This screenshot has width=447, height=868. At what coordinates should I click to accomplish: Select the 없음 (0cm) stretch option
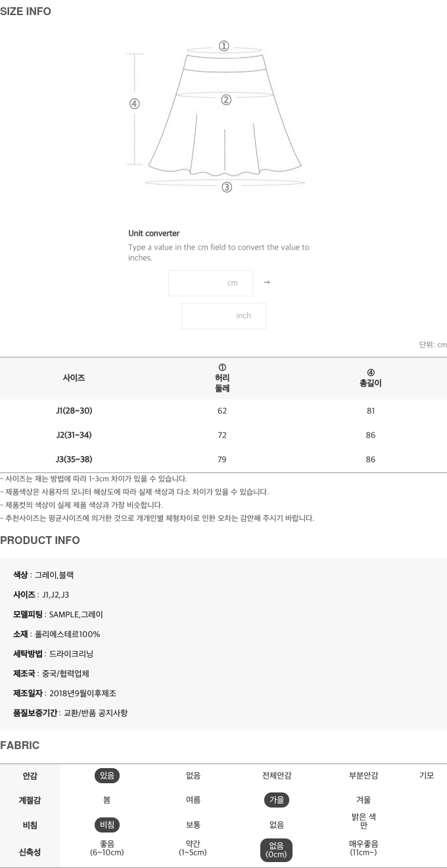coord(277,850)
